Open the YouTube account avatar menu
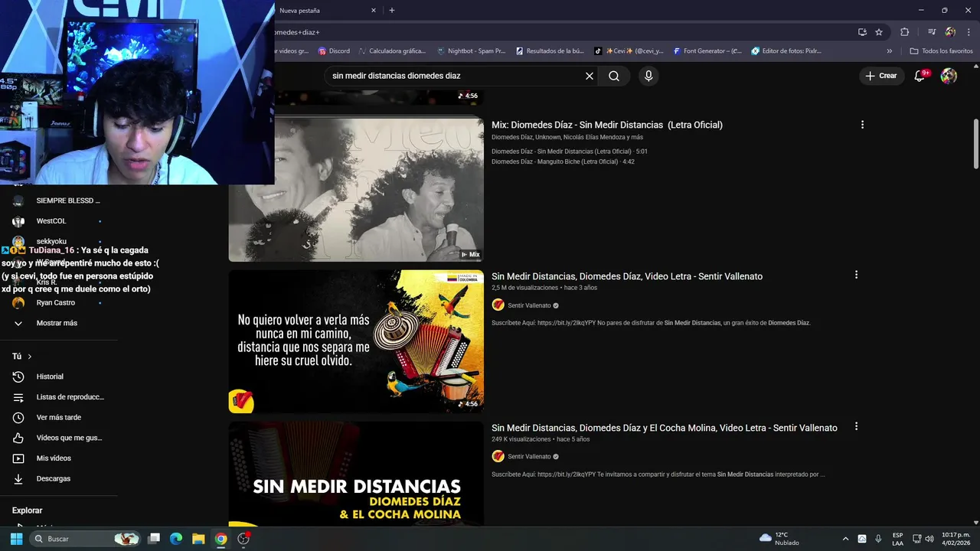 (949, 76)
